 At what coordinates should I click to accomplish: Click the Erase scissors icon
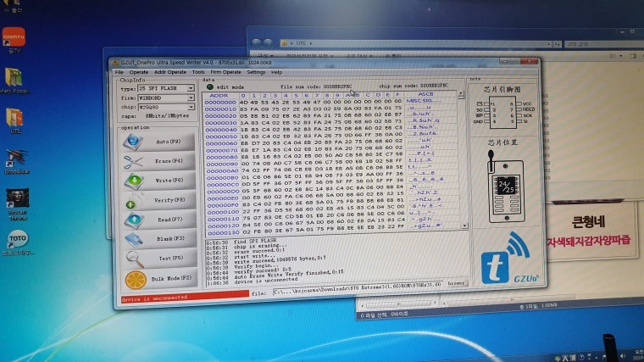(x=132, y=161)
